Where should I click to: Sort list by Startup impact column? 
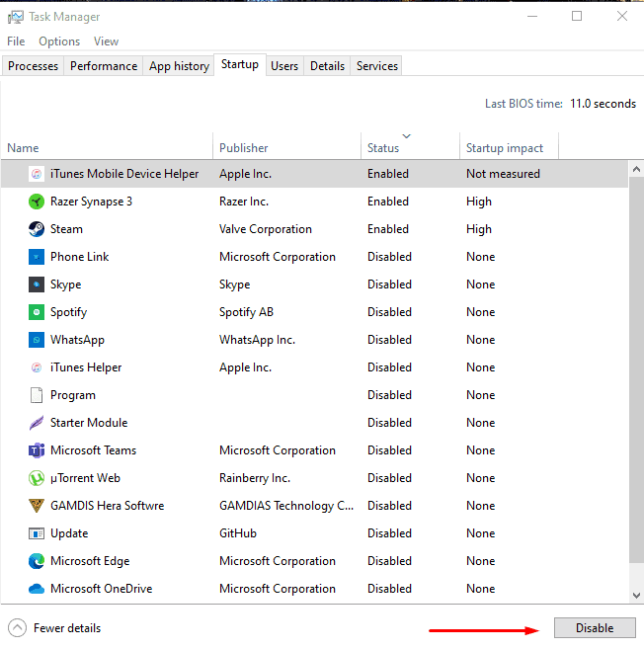point(505,148)
